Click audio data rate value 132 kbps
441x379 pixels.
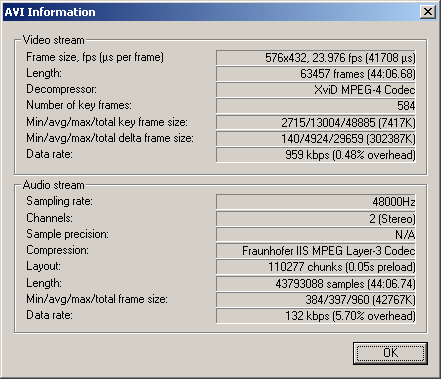pos(316,316)
